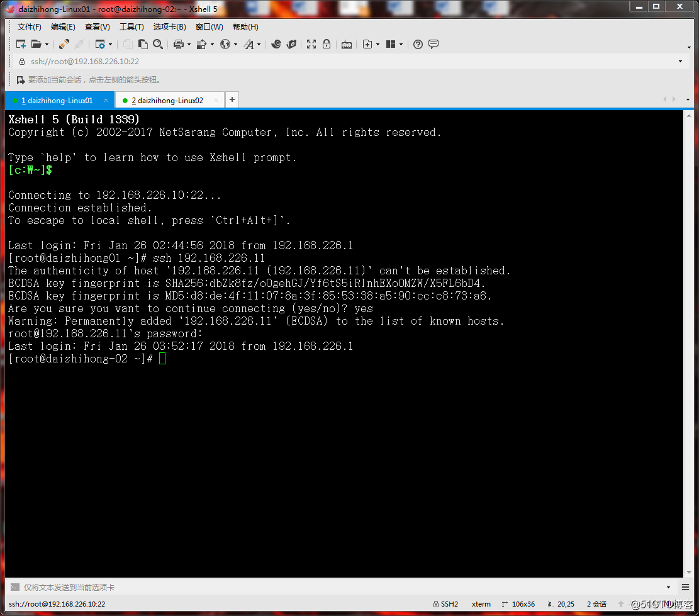This screenshot has height=616, width=699.
Task: Click the compose bar send icon
Action: (14, 587)
